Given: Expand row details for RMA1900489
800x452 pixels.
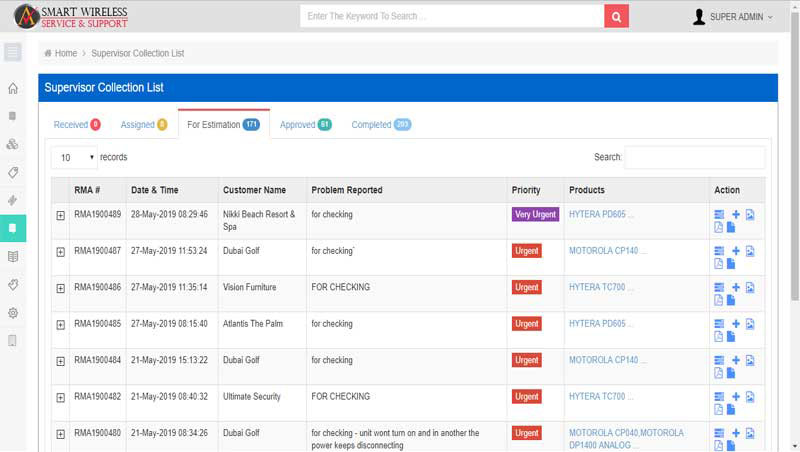Looking at the screenshot, I should pos(60,215).
